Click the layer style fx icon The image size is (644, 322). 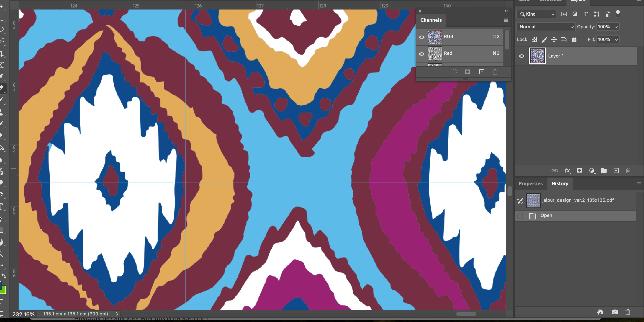coord(567,171)
